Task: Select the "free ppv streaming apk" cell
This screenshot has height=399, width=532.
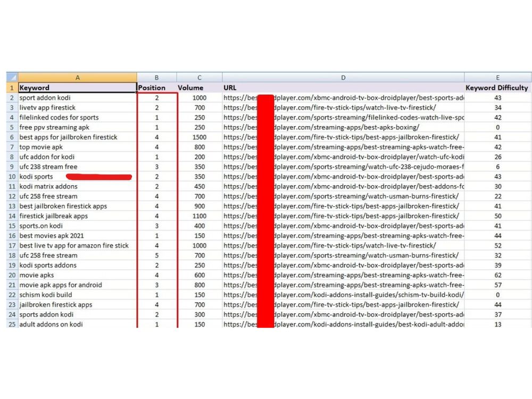Action: (x=77, y=127)
